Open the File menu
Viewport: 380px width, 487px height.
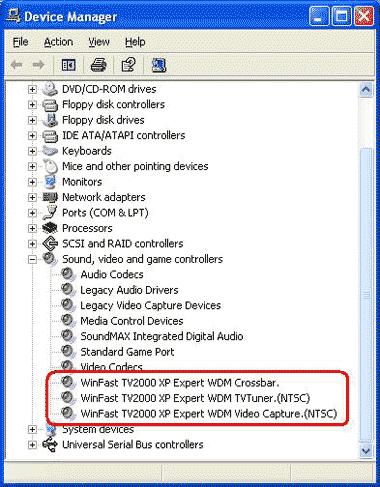pyautogui.click(x=20, y=42)
